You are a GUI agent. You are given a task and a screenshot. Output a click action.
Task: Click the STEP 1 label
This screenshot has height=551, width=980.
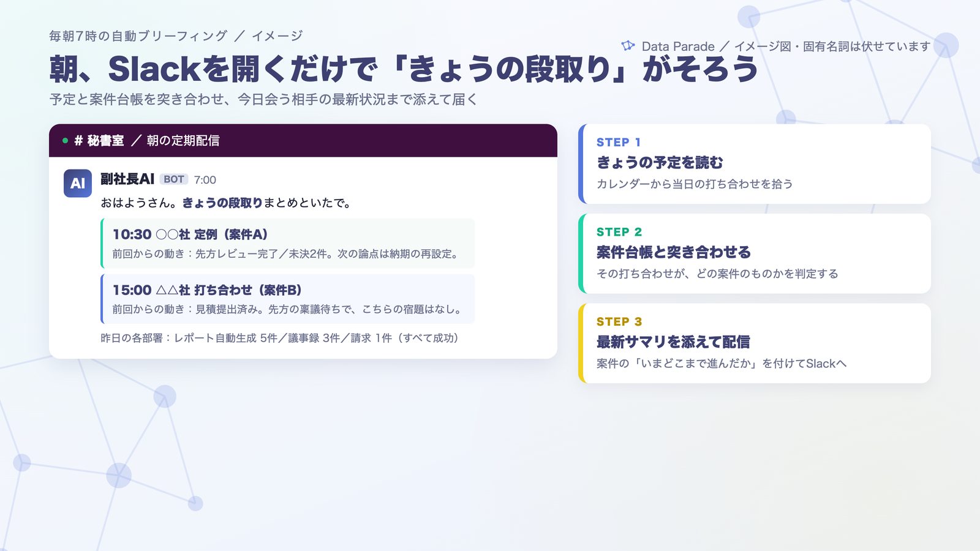[x=619, y=142]
